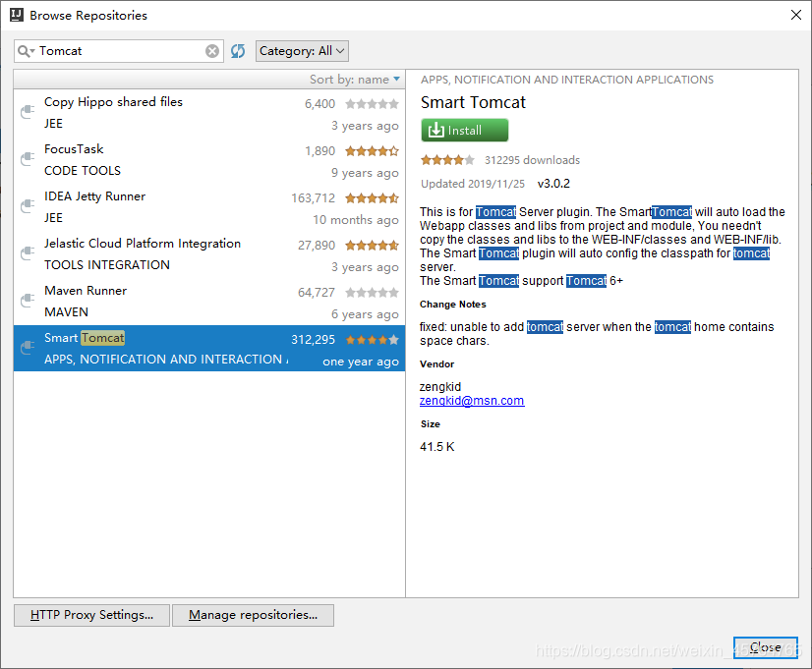This screenshot has width=812, height=669.
Task: Click the plugin icon beside Smart Tomcat
Action: pyautogui.click(x=28, y=347)
